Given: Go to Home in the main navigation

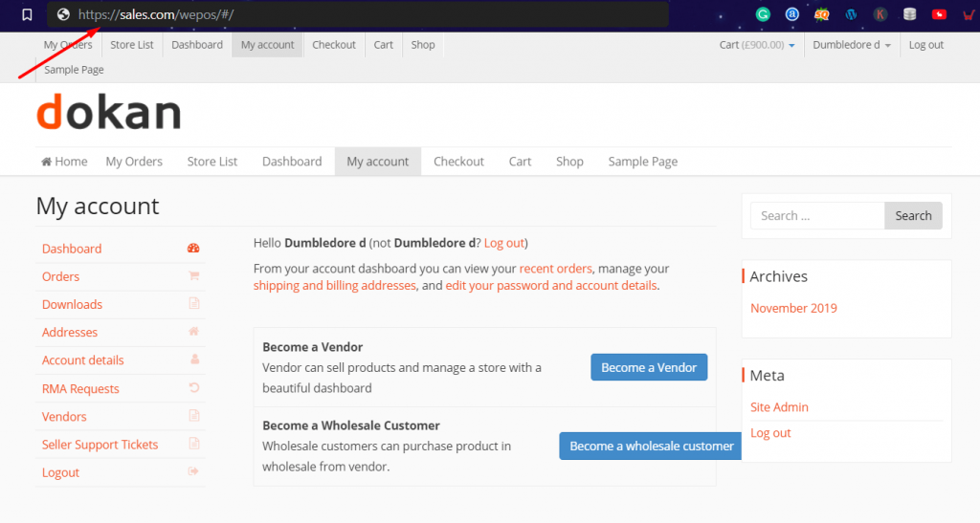Looking at the screenshot, I should 64,162.
